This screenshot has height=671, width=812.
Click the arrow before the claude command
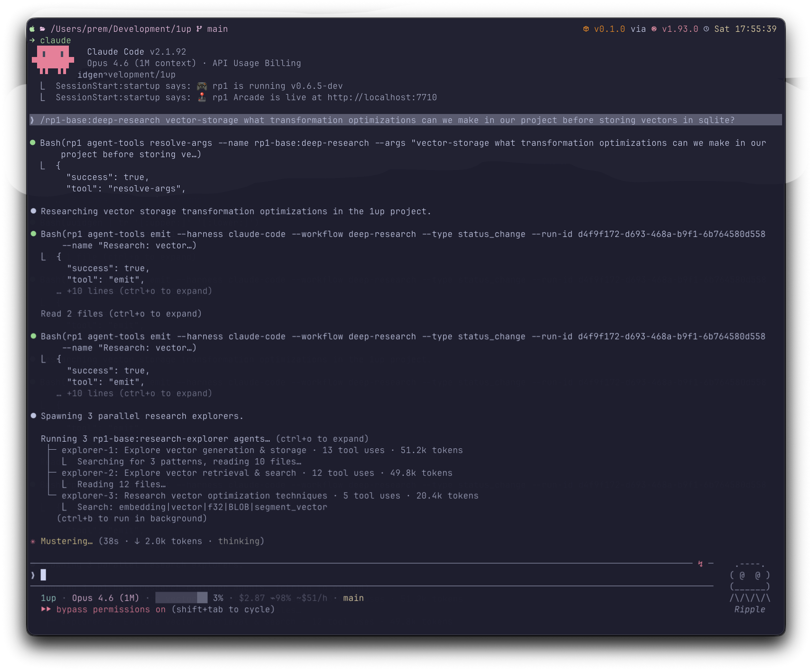tap(32, 40)
